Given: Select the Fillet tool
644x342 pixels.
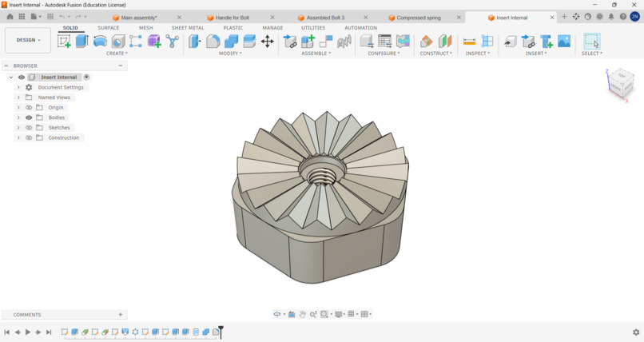Looking at the screenshot, I should tap(213, 41).
